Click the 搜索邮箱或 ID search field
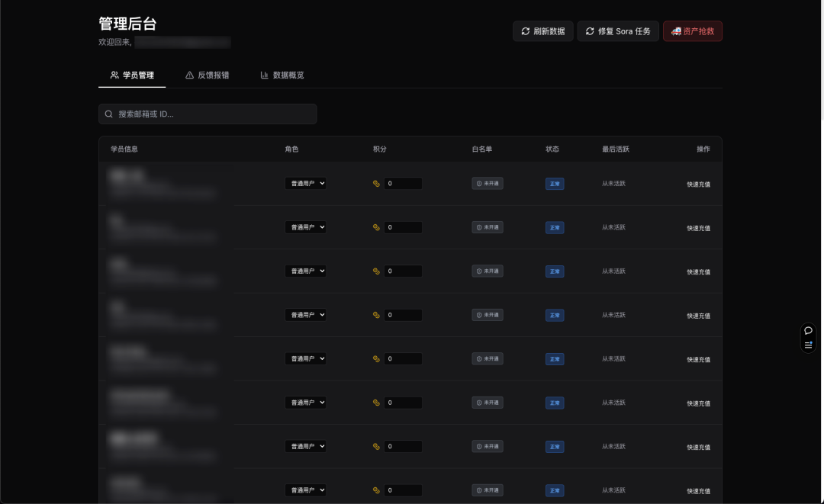 207,114
